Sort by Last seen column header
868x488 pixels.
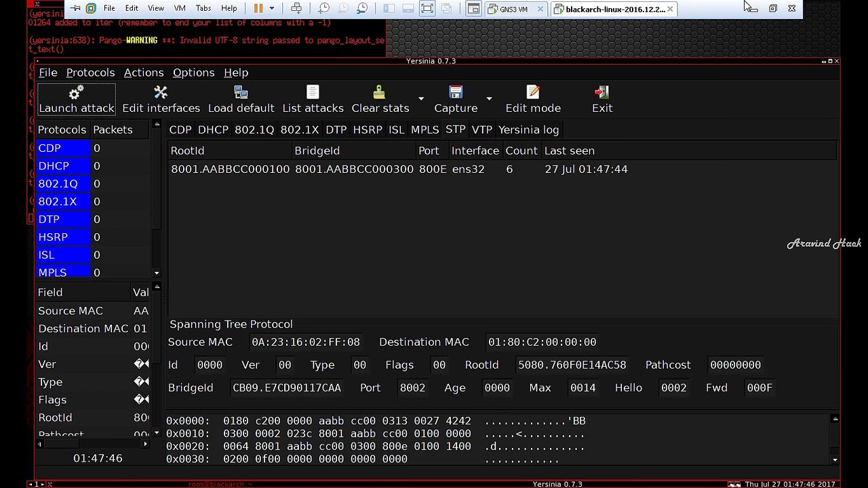pos(690,150)
